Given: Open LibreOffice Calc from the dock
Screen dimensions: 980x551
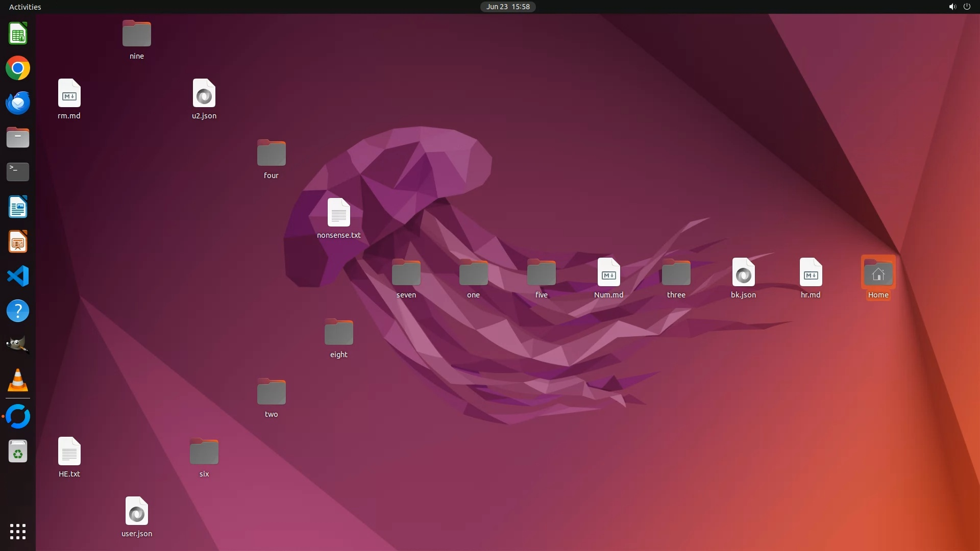Looking at the screenshot, I should [18, 34].
